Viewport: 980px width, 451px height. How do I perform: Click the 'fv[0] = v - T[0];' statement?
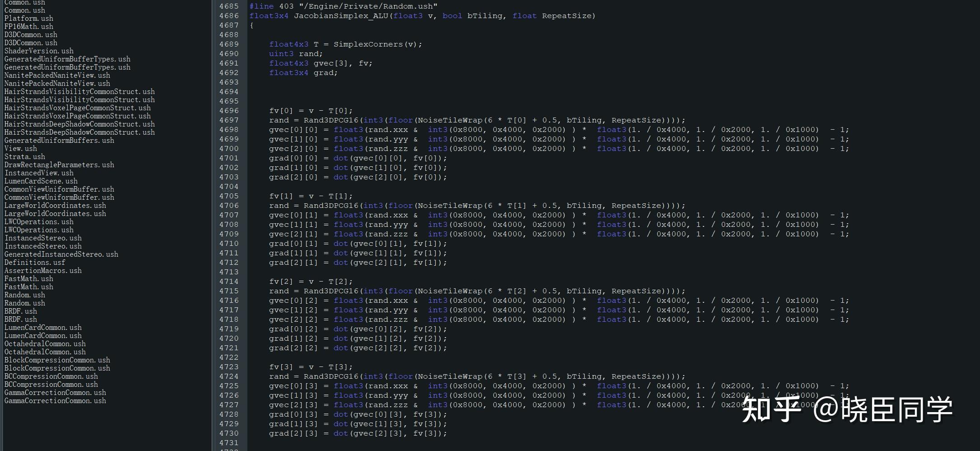pyautogui.click(x=311, y=111)
